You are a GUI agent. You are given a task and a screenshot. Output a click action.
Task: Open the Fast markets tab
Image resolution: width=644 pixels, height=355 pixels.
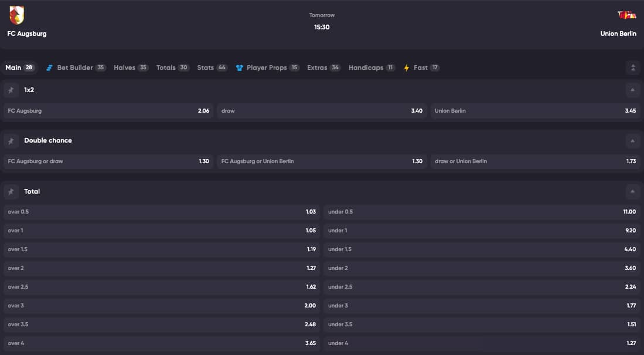click(x=421, y=67)
